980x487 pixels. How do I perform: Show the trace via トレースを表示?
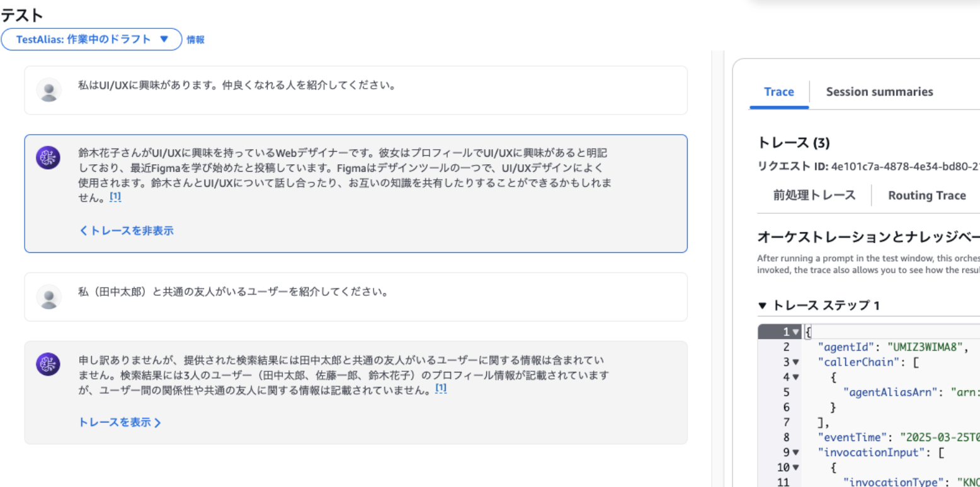pyautogui.click(x=120, y=422)
